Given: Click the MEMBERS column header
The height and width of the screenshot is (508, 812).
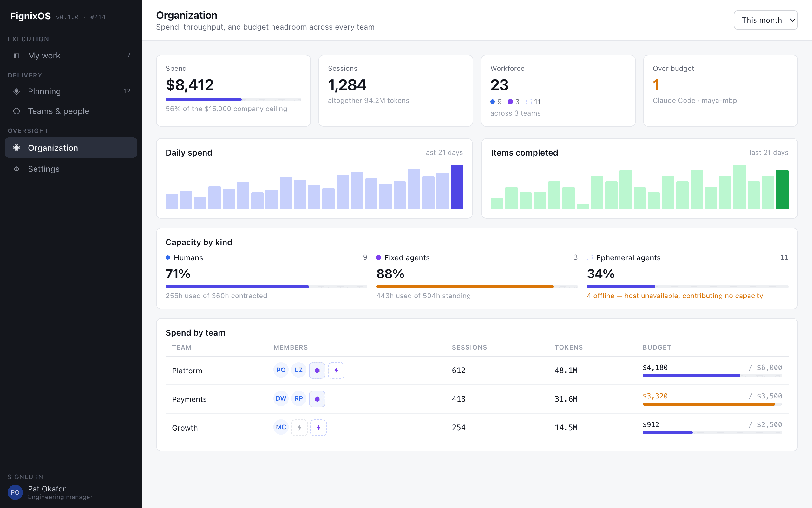Looking at the screenshot, I should tap(291, 347).
